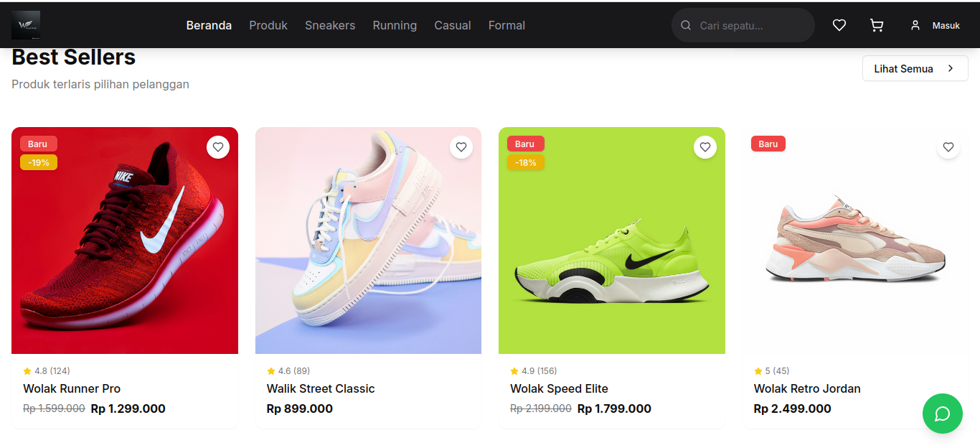This screenshot has width=980, height=448.
Task: Open the Produk menu
Action: 268,25
